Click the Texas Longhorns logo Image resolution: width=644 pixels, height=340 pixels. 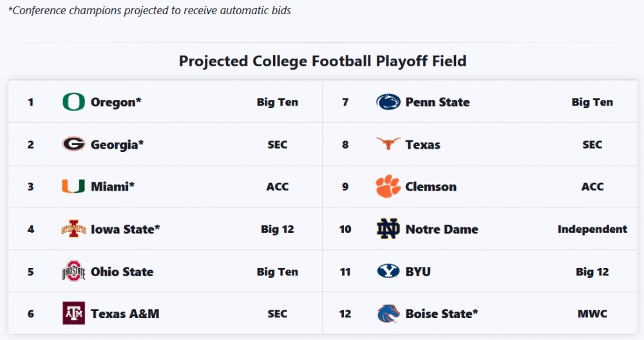point(388,144)
